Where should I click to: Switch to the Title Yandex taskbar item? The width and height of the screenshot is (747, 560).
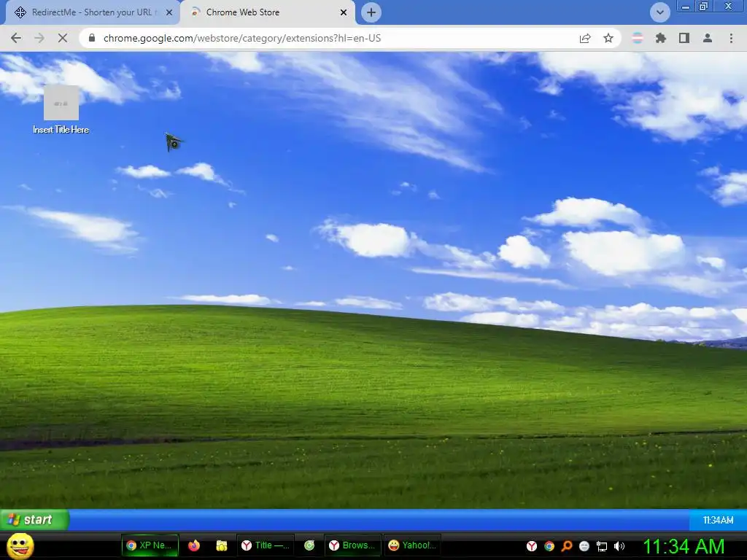[x=266, y=545]
